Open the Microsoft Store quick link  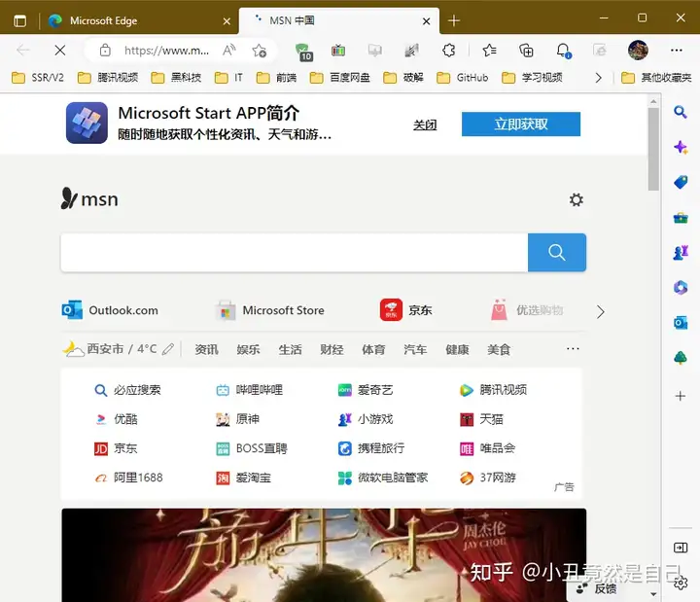tap(270, 310)
